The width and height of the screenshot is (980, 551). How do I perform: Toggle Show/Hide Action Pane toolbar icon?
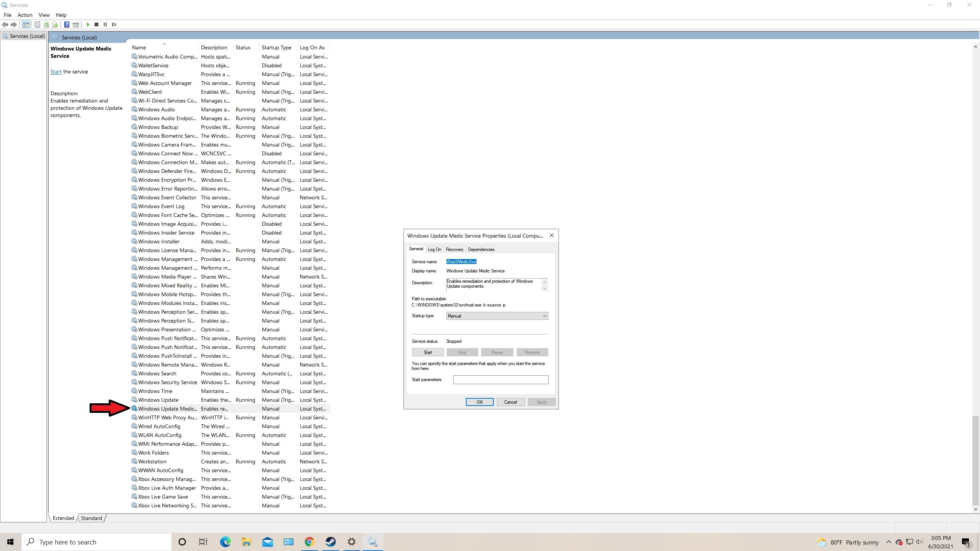pyautogui.click(x=76, y=24)
